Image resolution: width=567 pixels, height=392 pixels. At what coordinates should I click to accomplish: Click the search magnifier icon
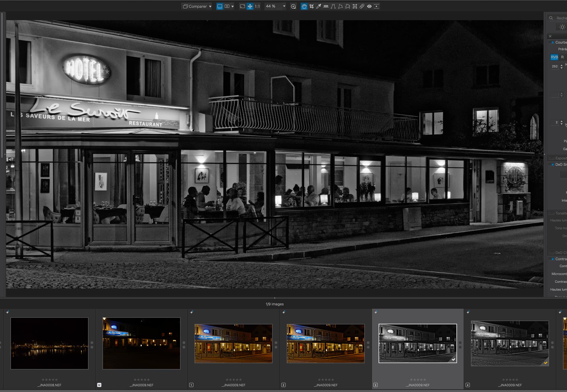551,18
